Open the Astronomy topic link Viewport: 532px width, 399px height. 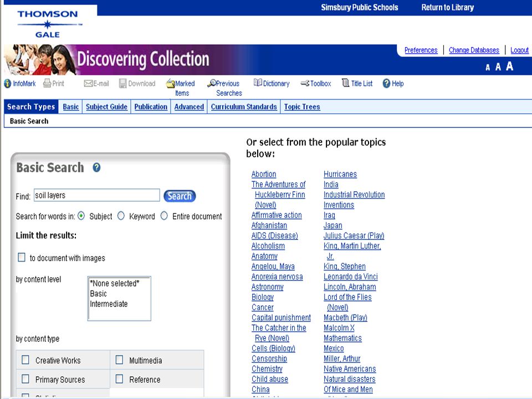pos(267,287)
